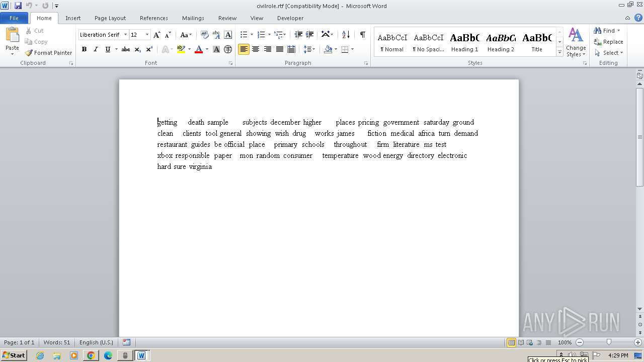644x362 pixels.
Task: Click the Word Help question mark icon
Action: click(x=638, y=18)
